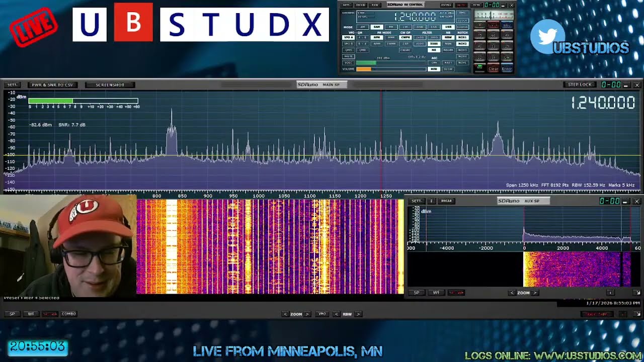
Task: Select the NBW noise blanker
Action: click(448, 37)
